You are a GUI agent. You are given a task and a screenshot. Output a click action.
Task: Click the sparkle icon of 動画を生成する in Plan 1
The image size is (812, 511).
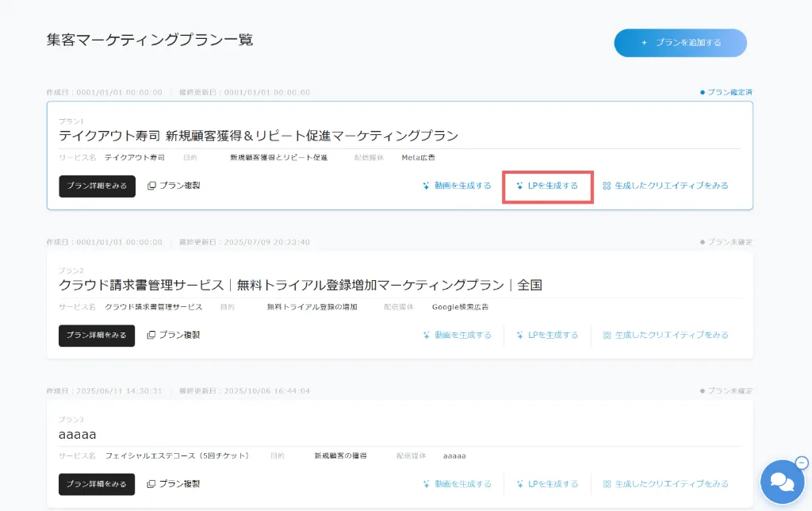(x=427, y=186)
